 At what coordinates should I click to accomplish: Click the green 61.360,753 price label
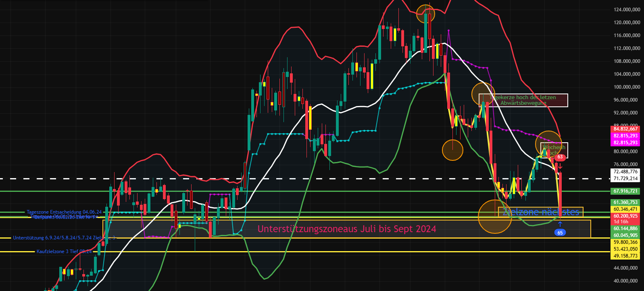[625, 202]
